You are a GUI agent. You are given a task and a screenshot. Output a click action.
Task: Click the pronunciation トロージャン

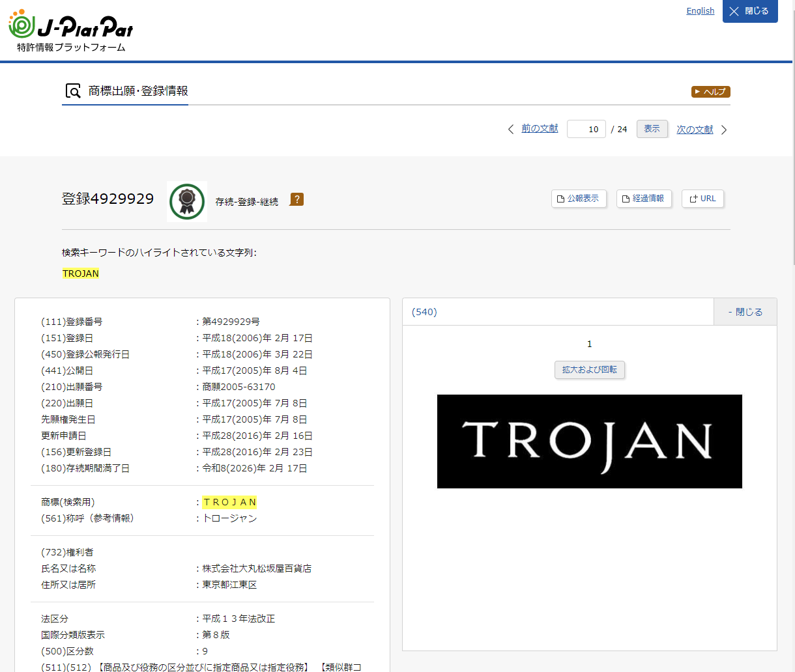pyautogui.click(x=230, y=518)
